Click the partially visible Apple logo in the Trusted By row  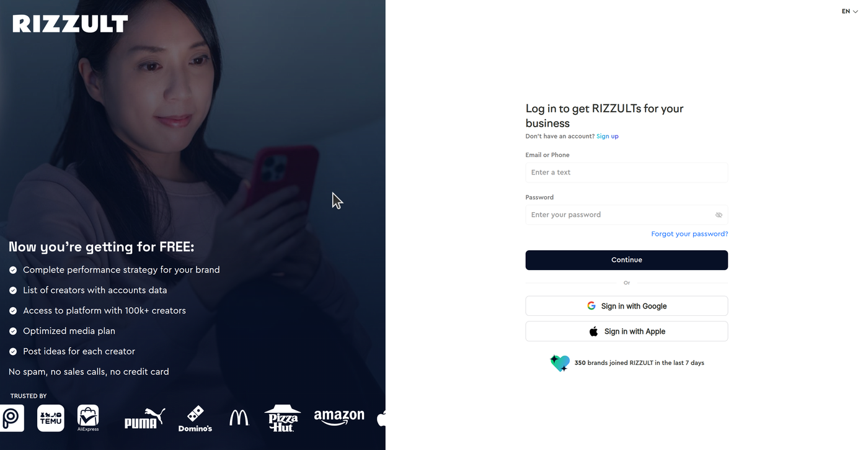point(381,418)
